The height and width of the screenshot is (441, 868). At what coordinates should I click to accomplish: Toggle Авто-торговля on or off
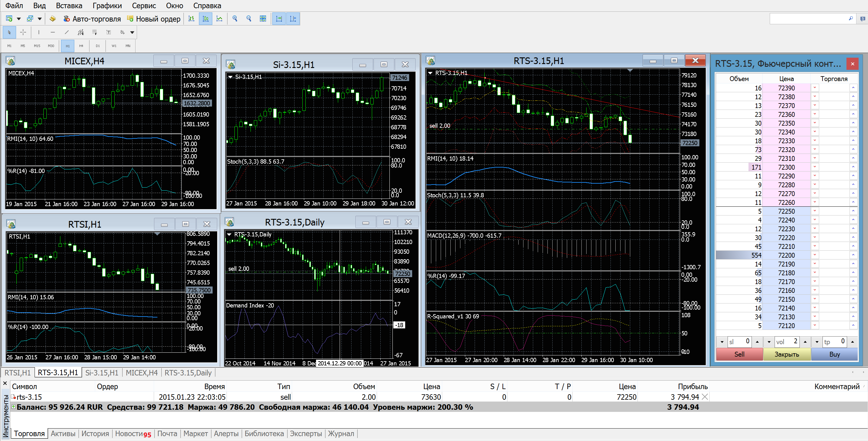coord(92,19)
